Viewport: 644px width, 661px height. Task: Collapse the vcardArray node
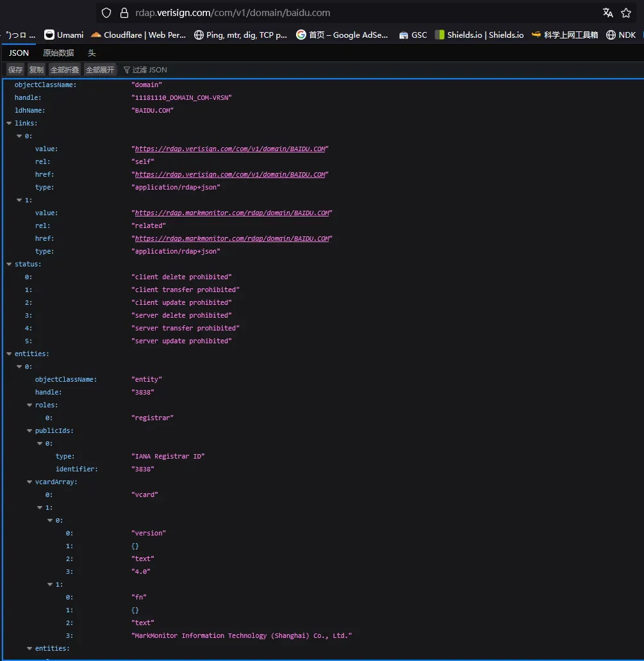29,482
